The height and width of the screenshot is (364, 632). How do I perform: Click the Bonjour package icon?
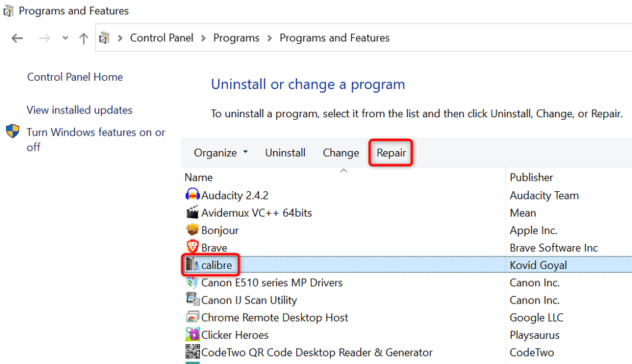coord(193,230)
